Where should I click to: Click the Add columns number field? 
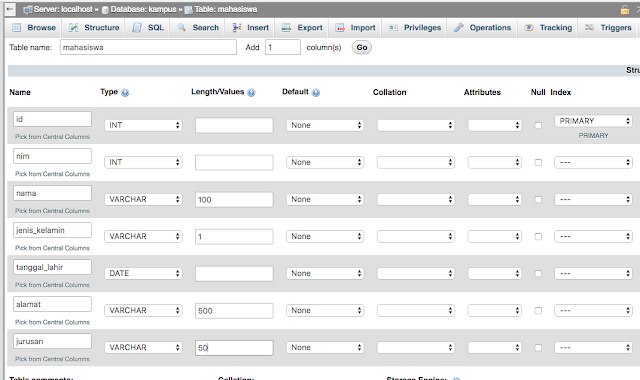(x=283, y=47)
